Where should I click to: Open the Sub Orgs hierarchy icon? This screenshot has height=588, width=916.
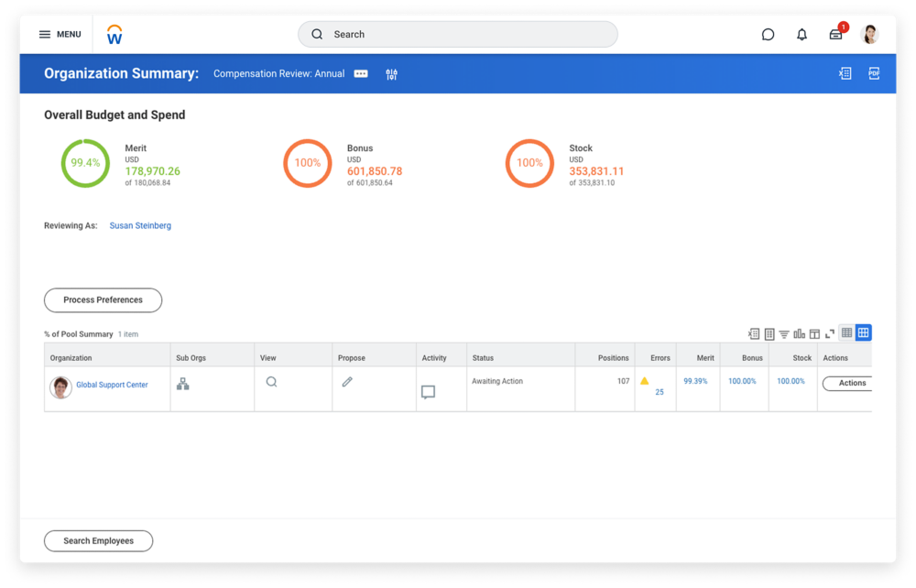pyautogui.click(x=182, y=384)
